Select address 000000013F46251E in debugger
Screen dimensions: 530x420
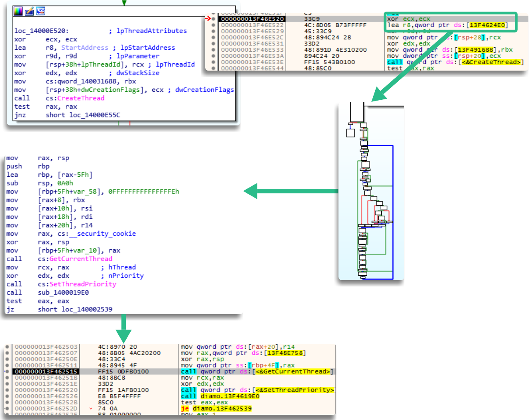pos(46,384)
